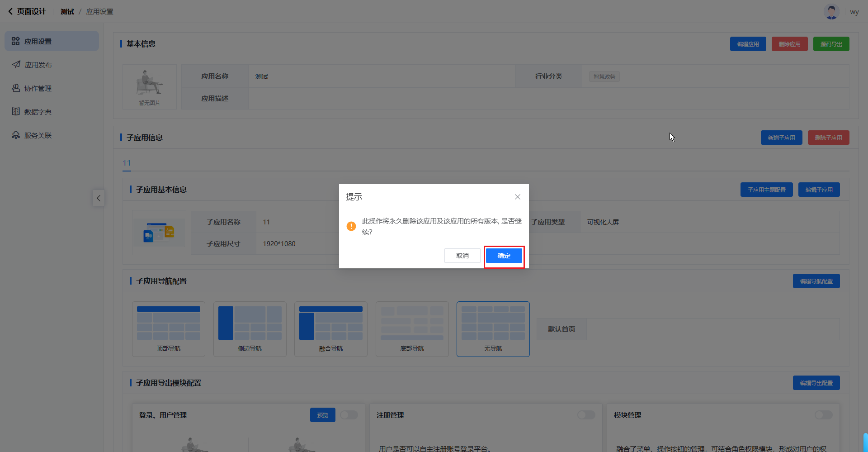
Task: Turn on the 模块管理 switch
Action: coord(823,415)
